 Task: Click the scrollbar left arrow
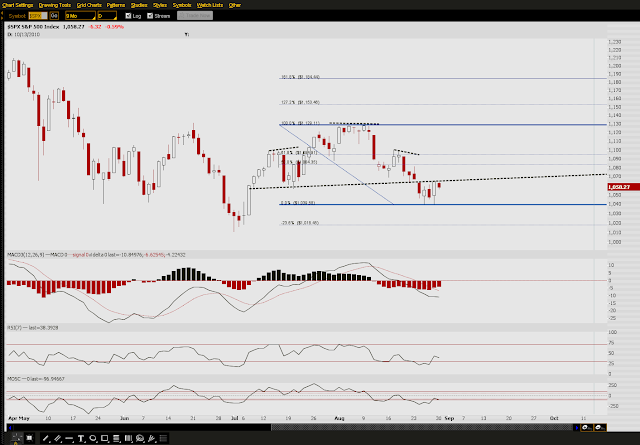(9, 427)
